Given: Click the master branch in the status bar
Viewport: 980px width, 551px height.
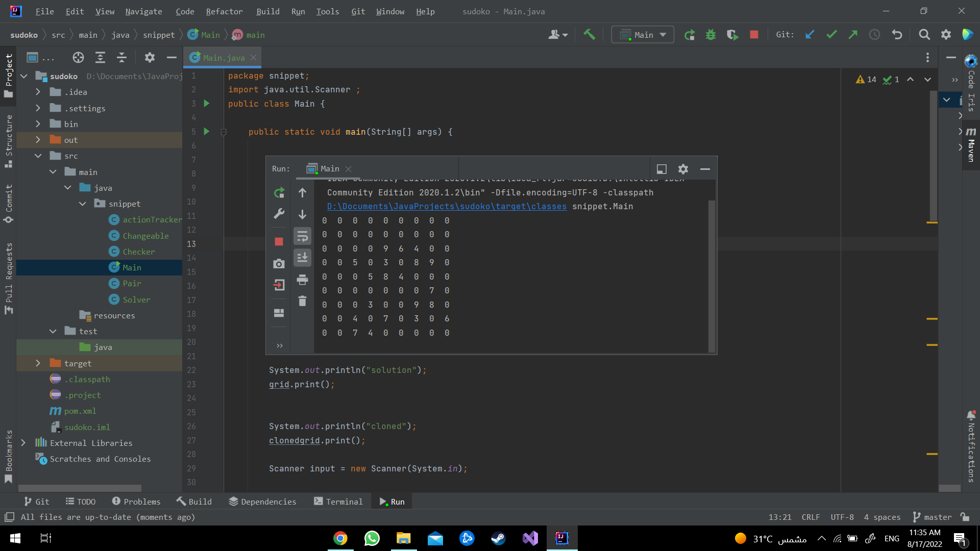Looking at the screenshot, I should [x=938, y=517].
